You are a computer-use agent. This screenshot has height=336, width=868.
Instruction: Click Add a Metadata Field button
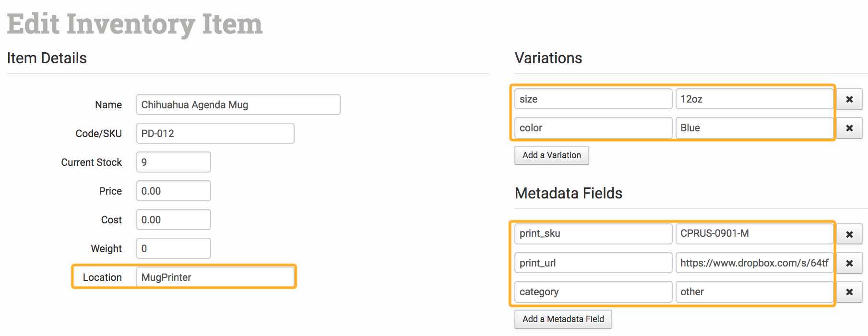563,319
